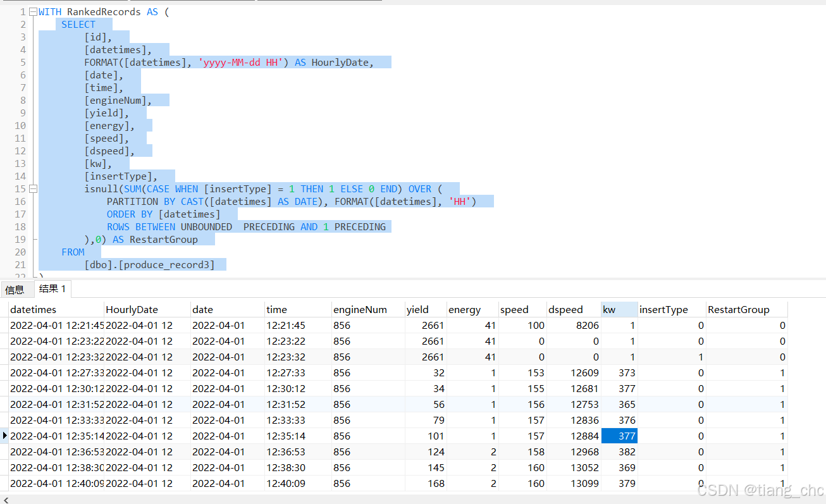Place cursor on the ROWS BETWEEN UNBOUNDED line
The width and height of the screenshot is (826, 504).
click(x=246, y=227)
